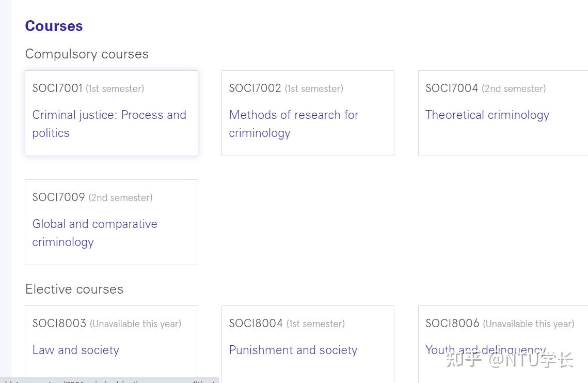Open the Law and society course link
Image resolution: width=588 pixels, height=383 pixels.
[x=75, y=350]
